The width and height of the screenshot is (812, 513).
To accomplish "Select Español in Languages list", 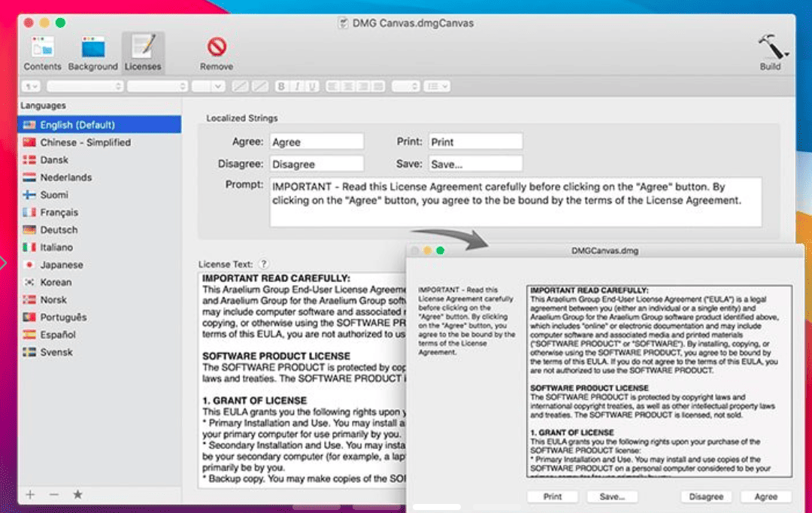I will pyautogui.click(x=99, y=335).
